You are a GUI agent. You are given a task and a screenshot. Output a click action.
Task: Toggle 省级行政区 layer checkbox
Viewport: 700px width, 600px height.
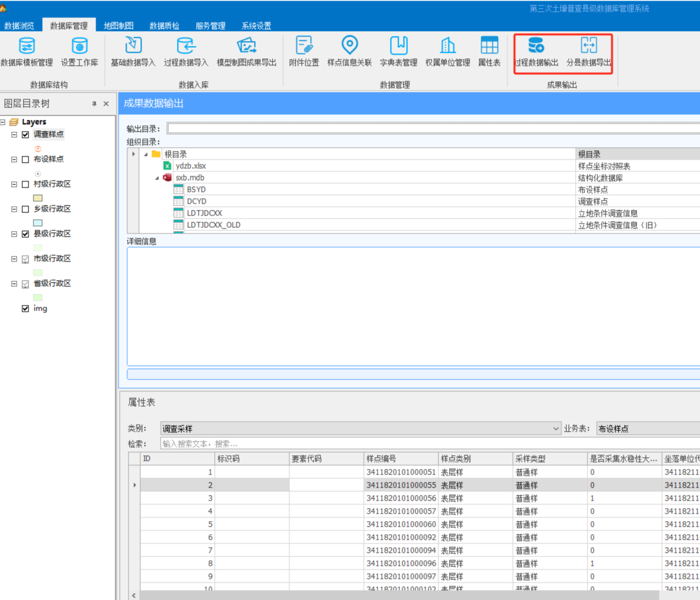(x=25, y=284)
